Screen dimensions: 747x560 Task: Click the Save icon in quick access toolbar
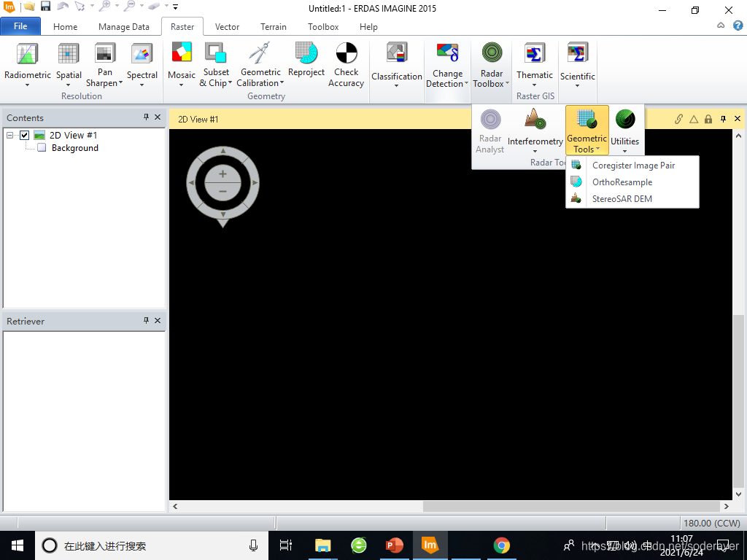[x=45, y=7]
